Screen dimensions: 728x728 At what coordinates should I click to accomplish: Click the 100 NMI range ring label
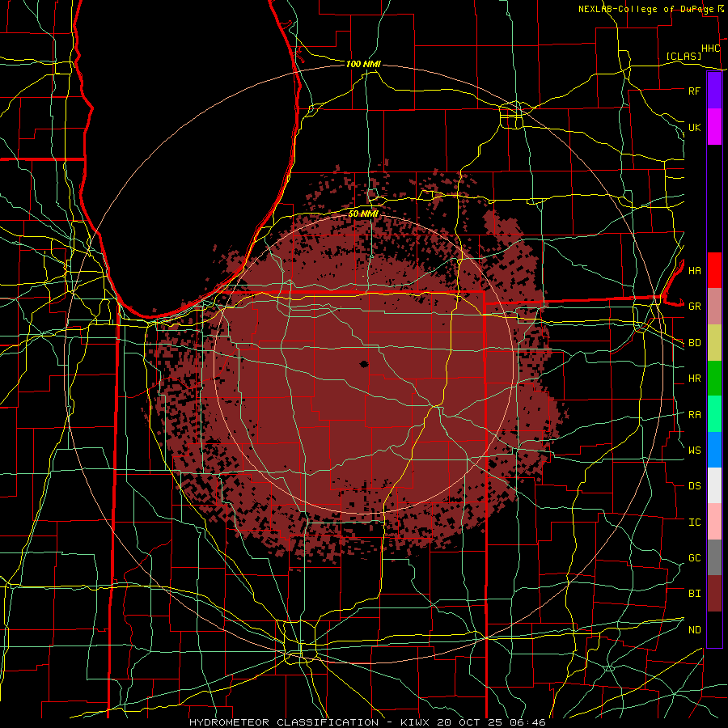(x=363, y=64)
